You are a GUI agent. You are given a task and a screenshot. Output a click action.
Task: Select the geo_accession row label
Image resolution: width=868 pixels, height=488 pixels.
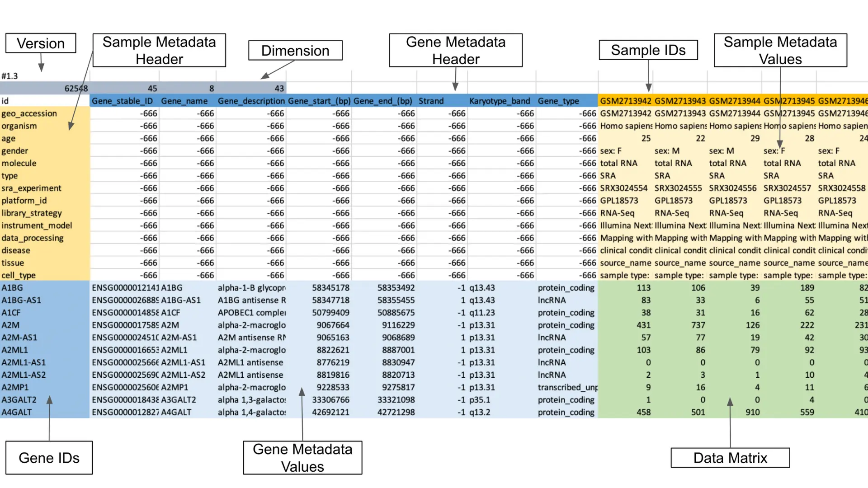pyautogui.click(x=28, y=113)
